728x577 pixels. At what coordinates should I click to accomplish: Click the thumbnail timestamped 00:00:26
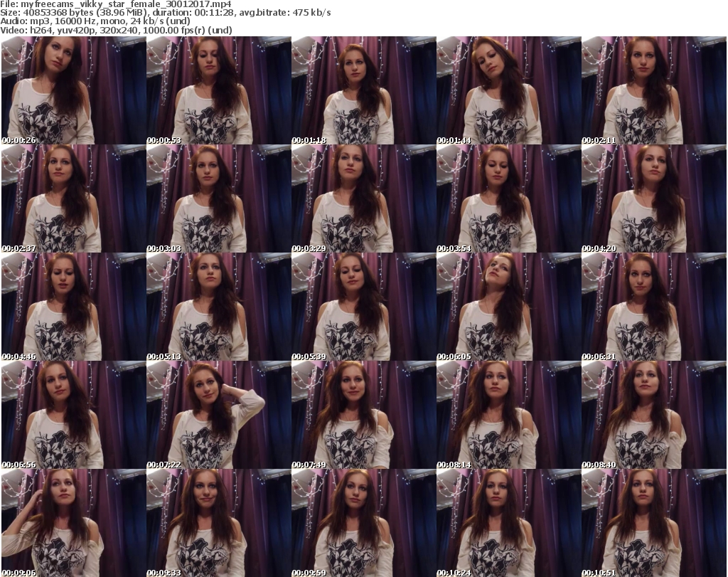click(x=74, y=90)
